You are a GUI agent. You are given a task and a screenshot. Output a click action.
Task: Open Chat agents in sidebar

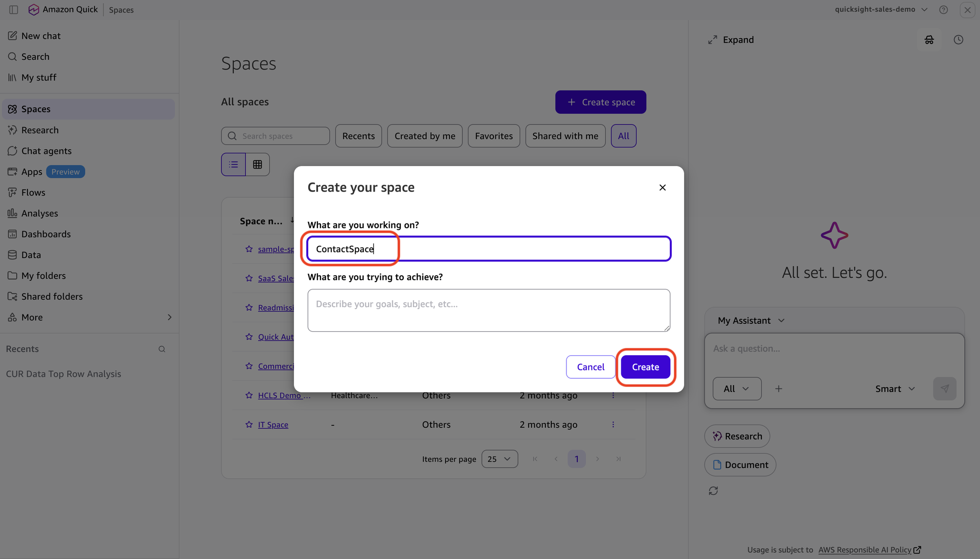(x=46, y=151)
